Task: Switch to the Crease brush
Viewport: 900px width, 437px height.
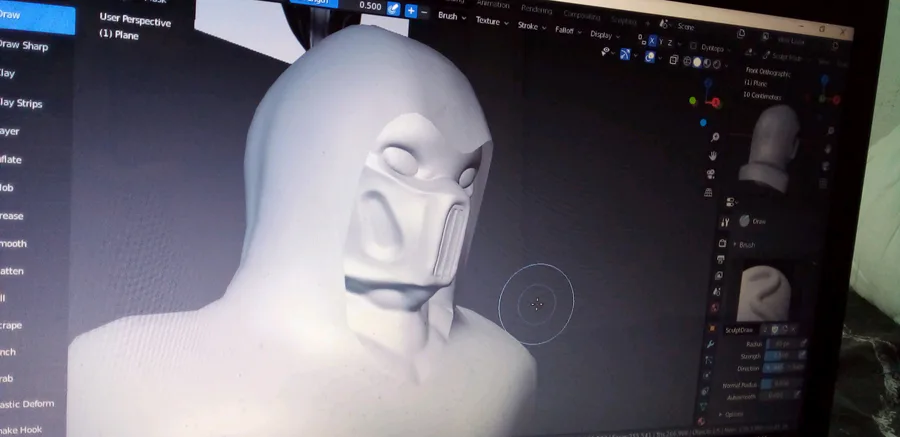Action: [x=13, y=216]
